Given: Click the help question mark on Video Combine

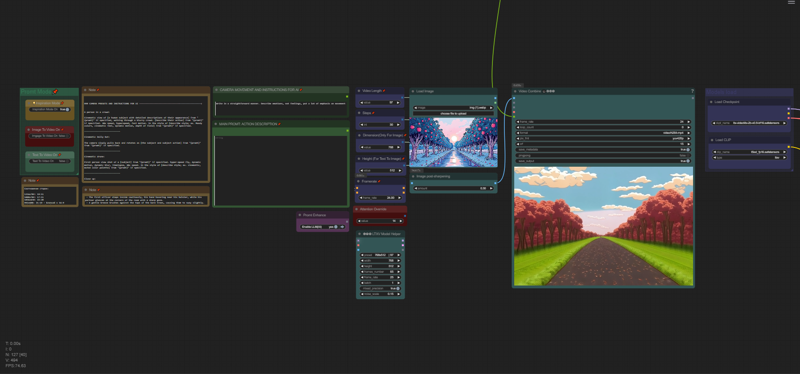Looking at the screenshot, I should (692, 91).
